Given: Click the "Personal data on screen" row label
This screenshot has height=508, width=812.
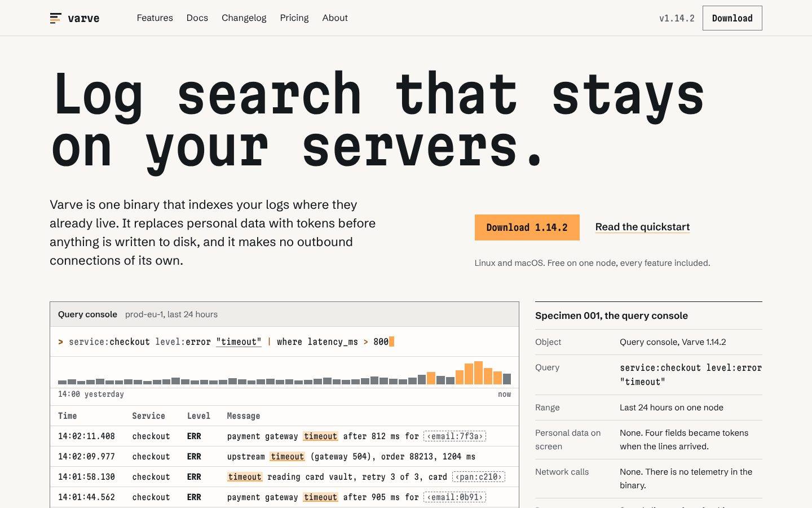Looking at the screenshot, I should coord(568,440).
